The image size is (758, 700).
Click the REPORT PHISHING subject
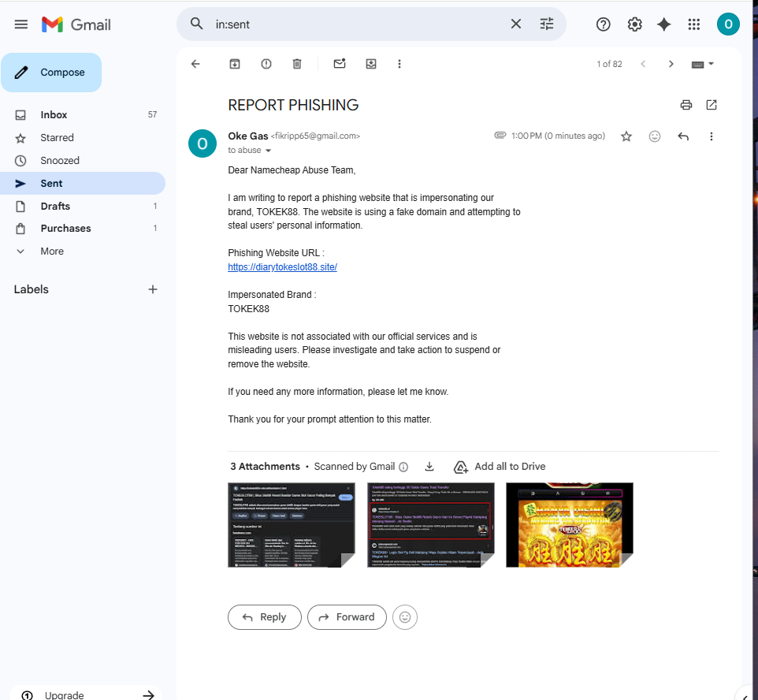[293, 105]
